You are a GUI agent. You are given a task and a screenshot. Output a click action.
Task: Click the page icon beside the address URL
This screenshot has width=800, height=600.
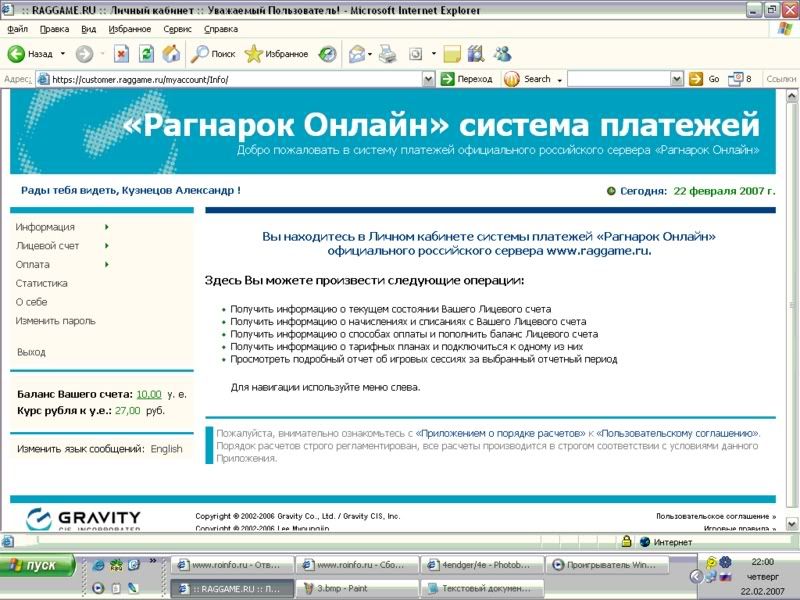tap(44, 79)
